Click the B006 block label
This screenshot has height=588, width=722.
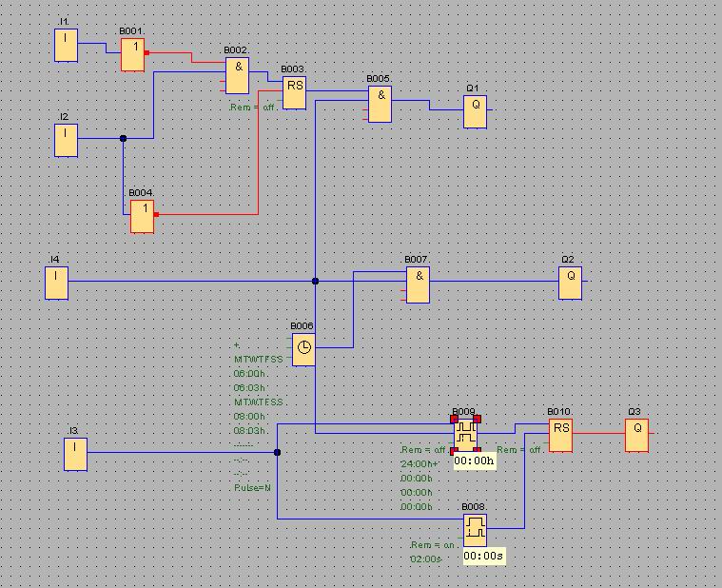point(302,326)
